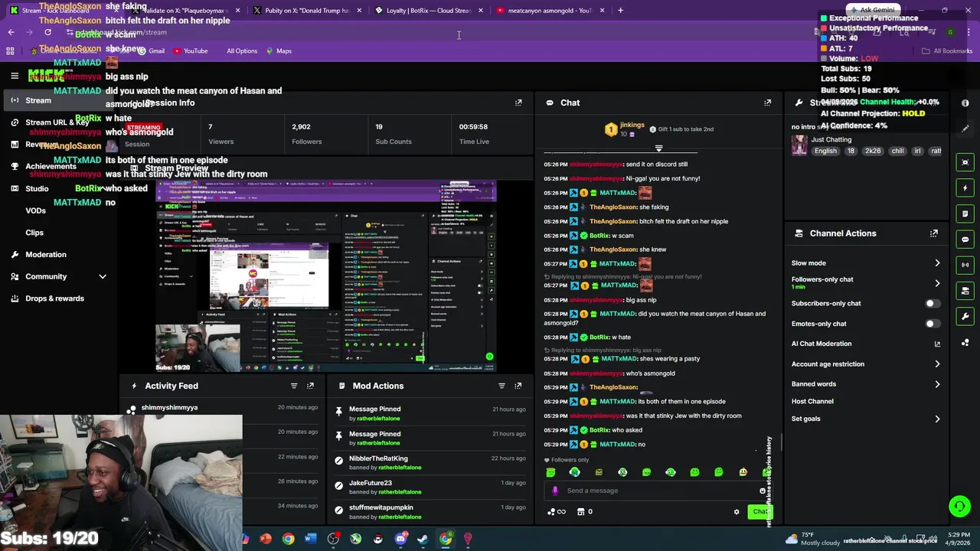Open OBS Studio from the taskbar
The height and width of the screenshot is (551, 980).
click(x=333, y=539)
